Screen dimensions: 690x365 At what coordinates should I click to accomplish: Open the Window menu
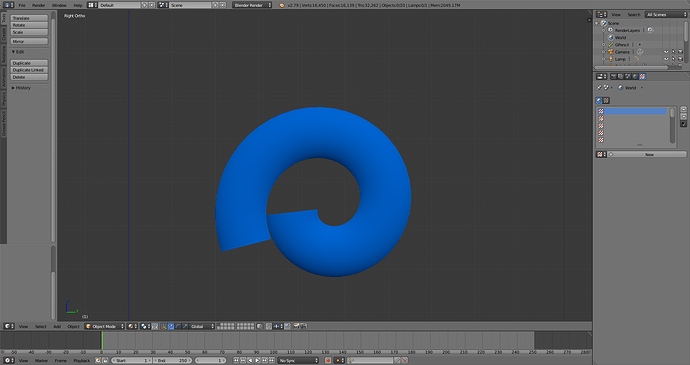click(x=59, y=5)
